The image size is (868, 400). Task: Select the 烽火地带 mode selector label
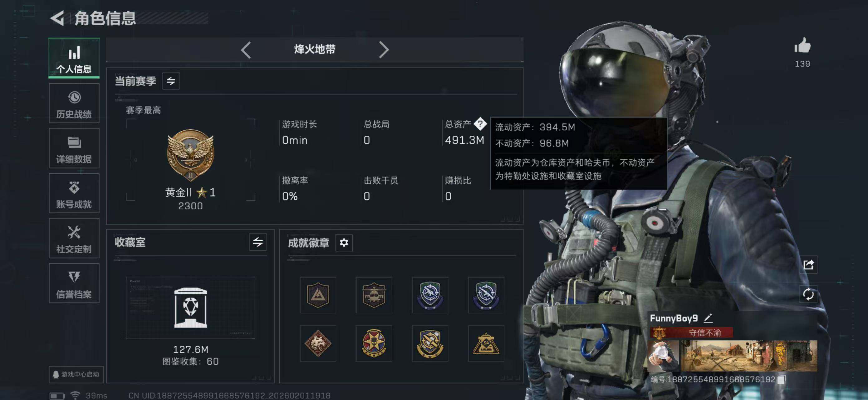tap(315, 50)
